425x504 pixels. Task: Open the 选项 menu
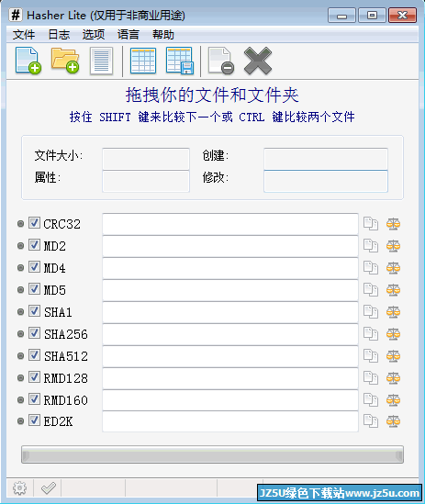94,34
